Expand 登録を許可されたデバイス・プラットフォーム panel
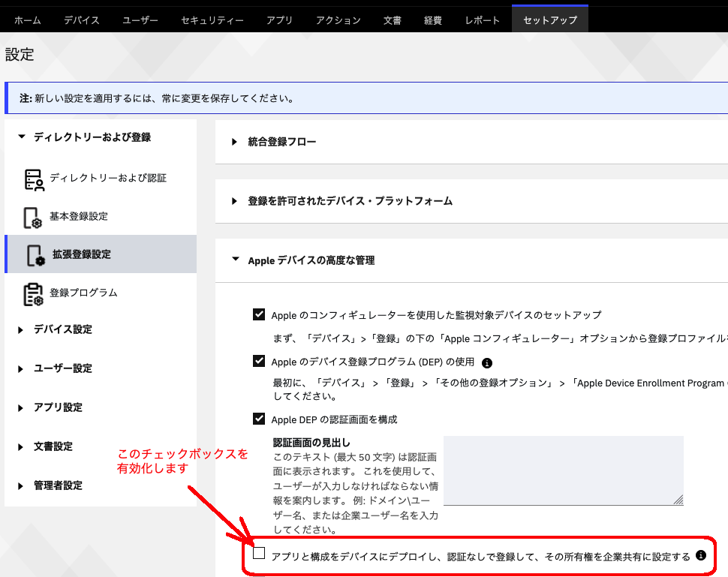The width and height of the screenshot is (728, 577). coord(234,201)
